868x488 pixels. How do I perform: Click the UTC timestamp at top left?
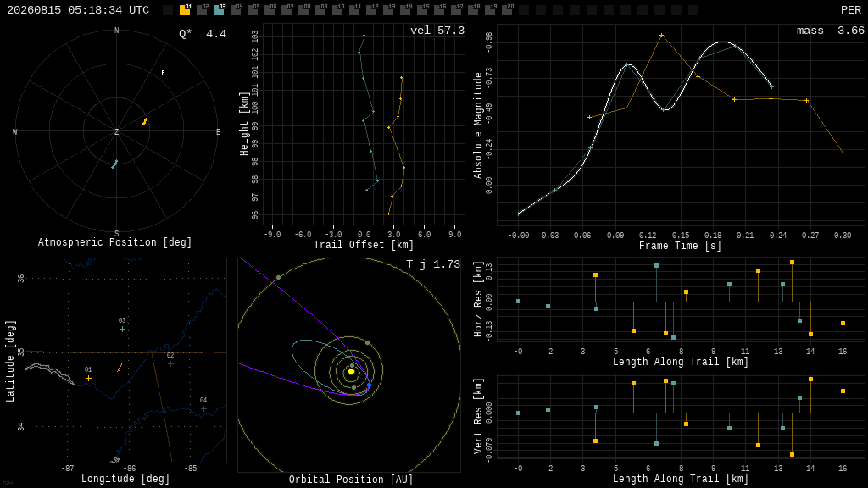click(x=78, y=10)
